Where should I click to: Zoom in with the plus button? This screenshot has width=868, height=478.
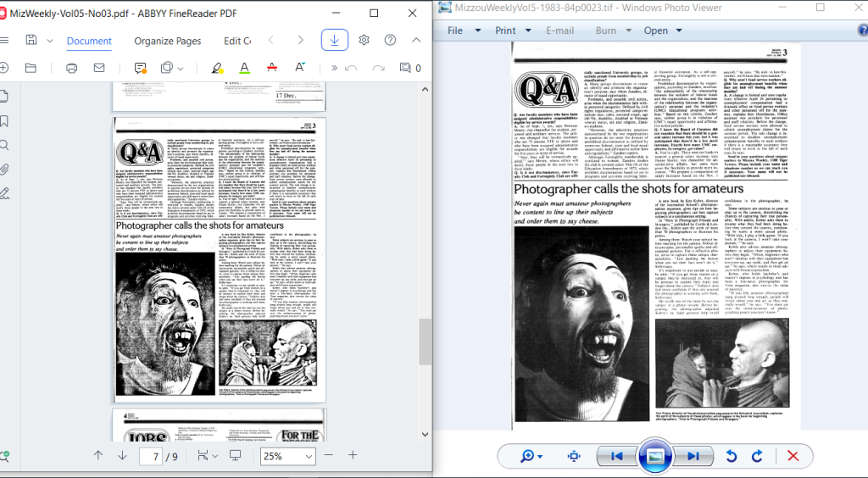point(353,456)
